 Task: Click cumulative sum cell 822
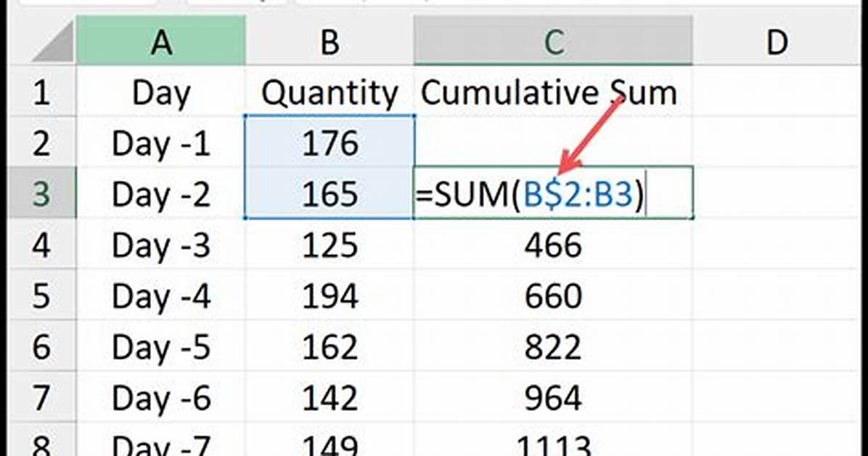553,346
